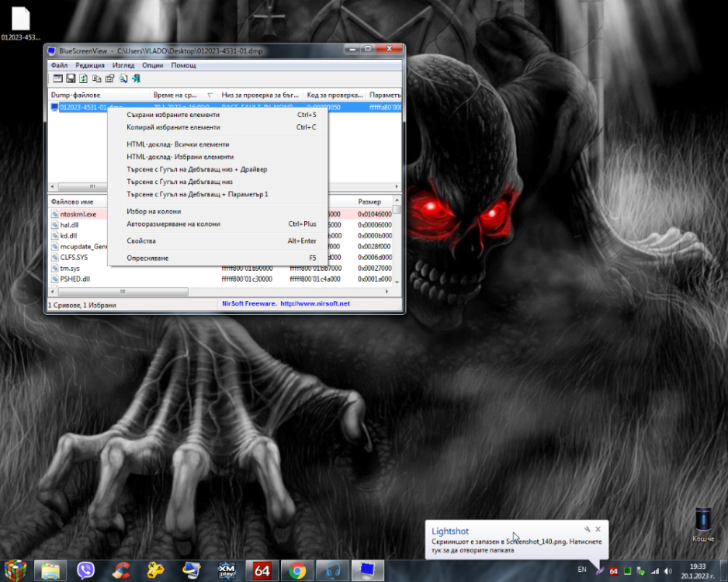Choose HTML-доклад- Всички елементи
Screen dimensions: 728x582
tap(218, 144)
